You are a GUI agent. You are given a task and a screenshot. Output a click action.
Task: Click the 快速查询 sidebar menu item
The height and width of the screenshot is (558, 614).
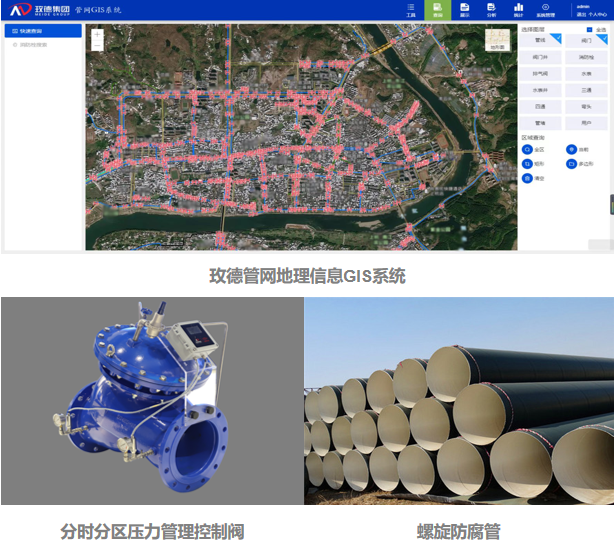pos(43,31)
